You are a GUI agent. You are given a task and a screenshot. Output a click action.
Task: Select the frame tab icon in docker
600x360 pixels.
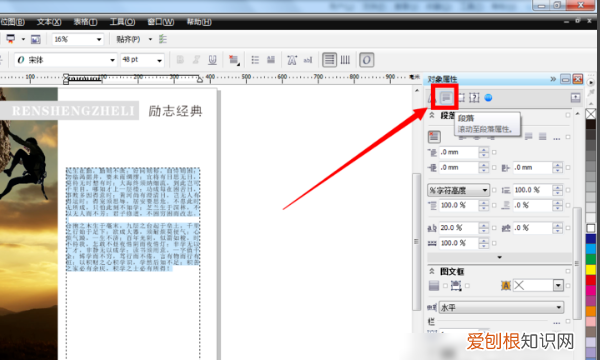(x=461, y=98)
